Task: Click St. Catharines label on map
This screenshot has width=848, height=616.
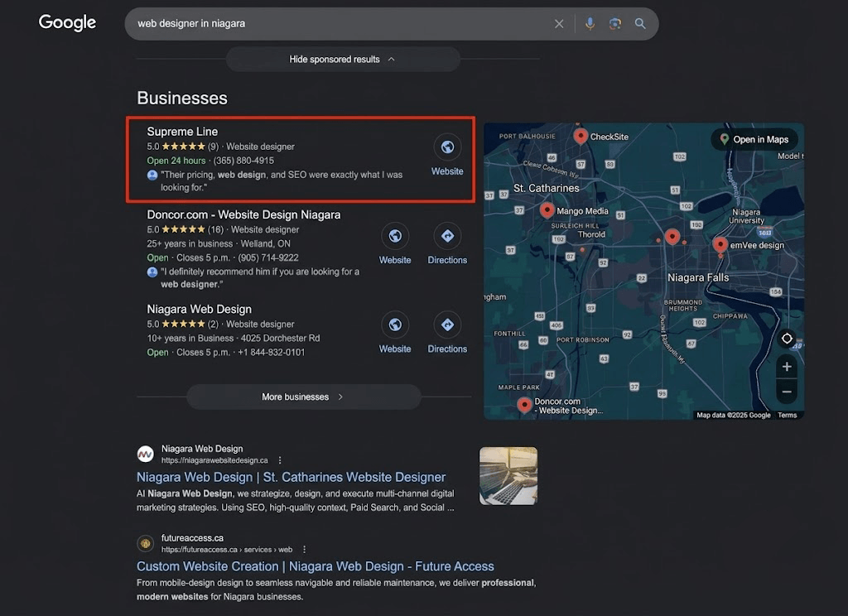Action: [x=547, y=188]
